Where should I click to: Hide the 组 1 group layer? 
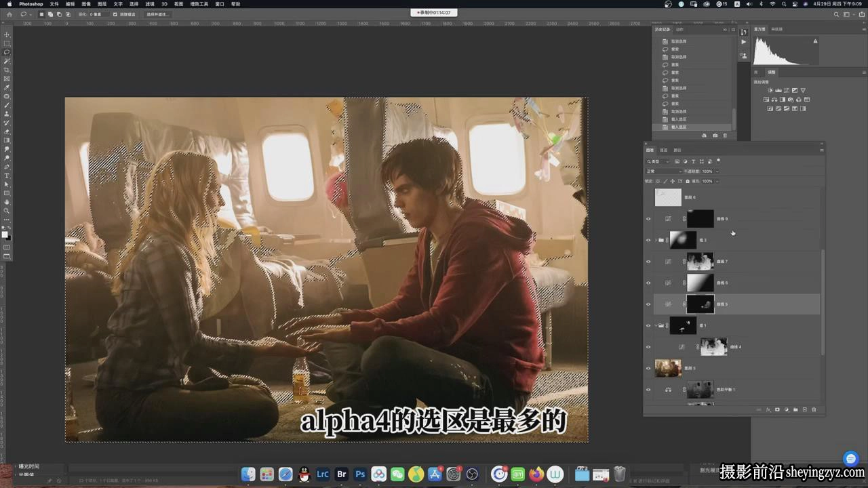648,325
